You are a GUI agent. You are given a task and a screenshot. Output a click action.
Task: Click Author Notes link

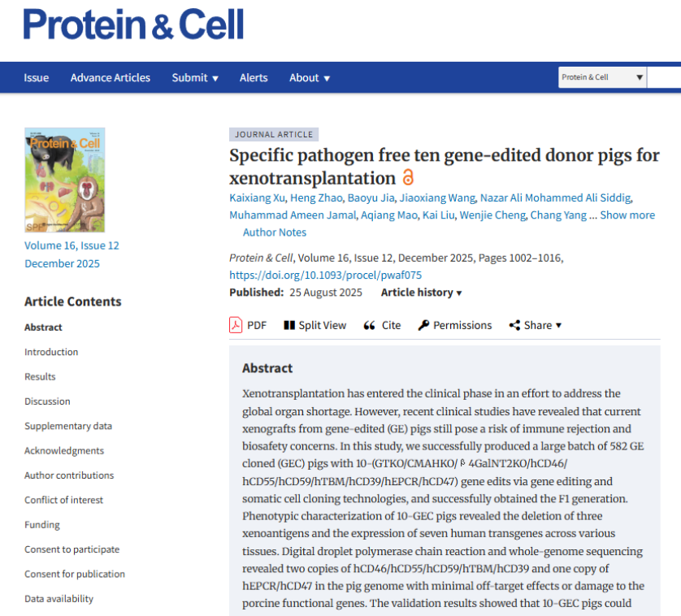275,232
